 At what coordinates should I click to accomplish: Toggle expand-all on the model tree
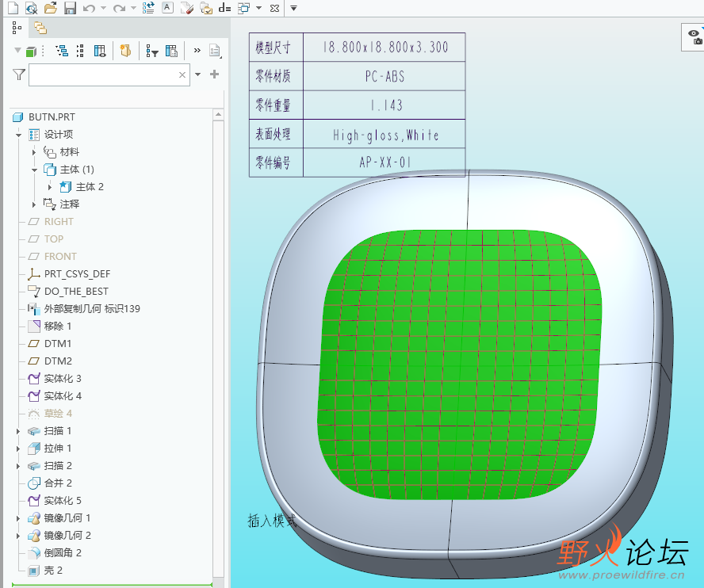[x=62, y=52]
